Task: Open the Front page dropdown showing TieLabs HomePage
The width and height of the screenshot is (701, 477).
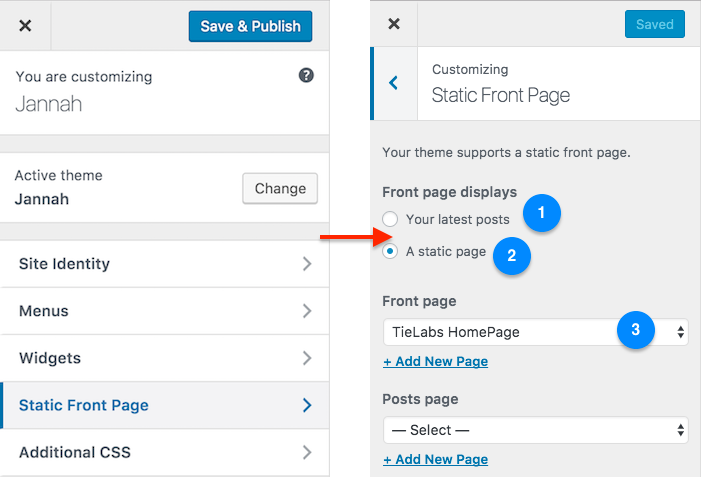Action: click(536, 332)
